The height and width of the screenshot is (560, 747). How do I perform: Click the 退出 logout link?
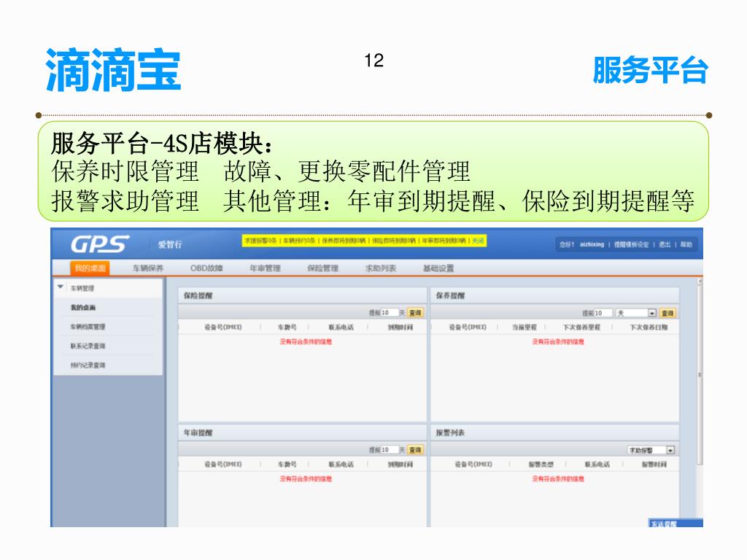point(665,244)
